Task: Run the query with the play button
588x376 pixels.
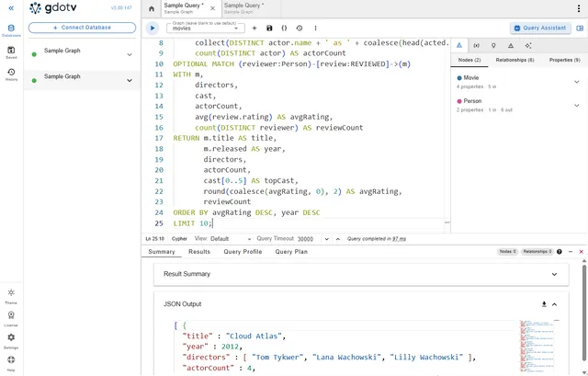Action: click(153, 28)
